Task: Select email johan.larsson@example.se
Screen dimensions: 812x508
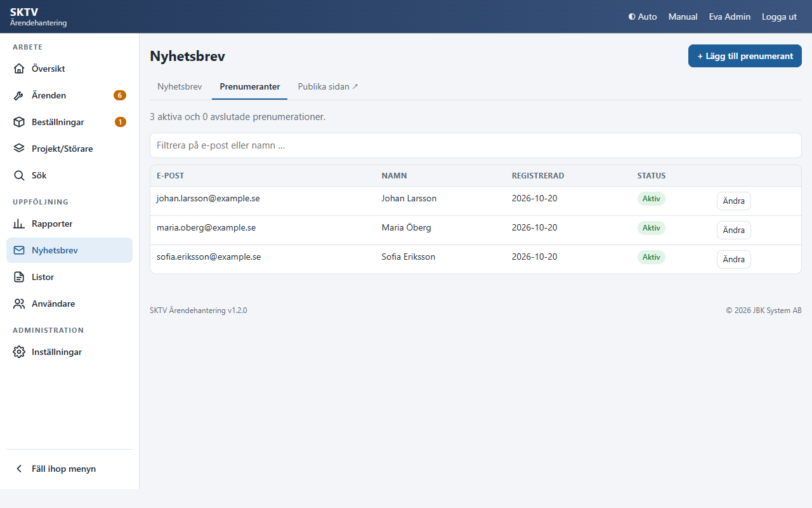Action: 208,198
